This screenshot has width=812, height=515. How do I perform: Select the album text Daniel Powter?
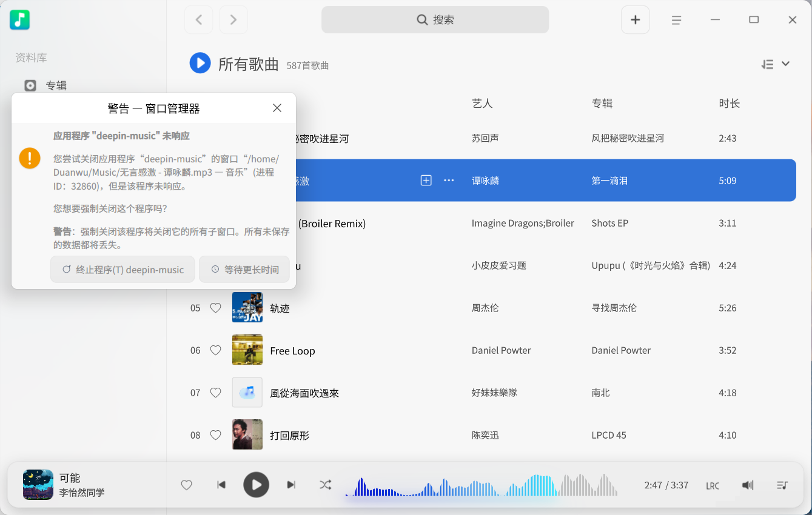621,350
